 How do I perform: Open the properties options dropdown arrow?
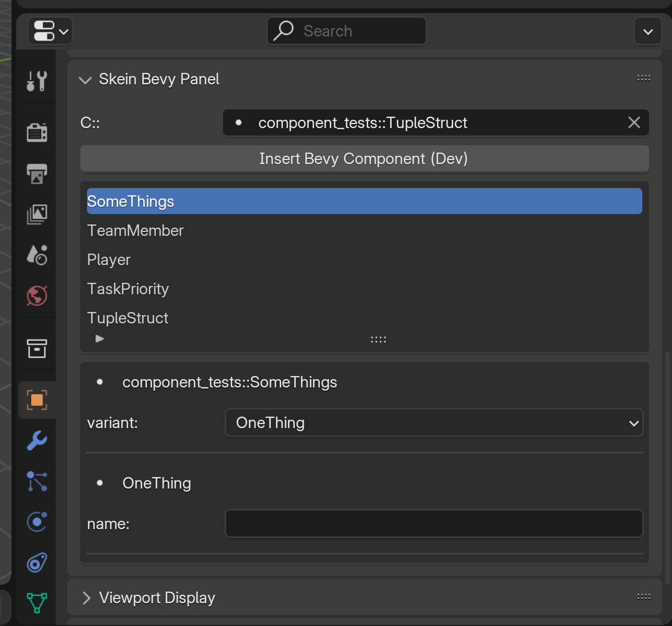(x=648, y=31)
